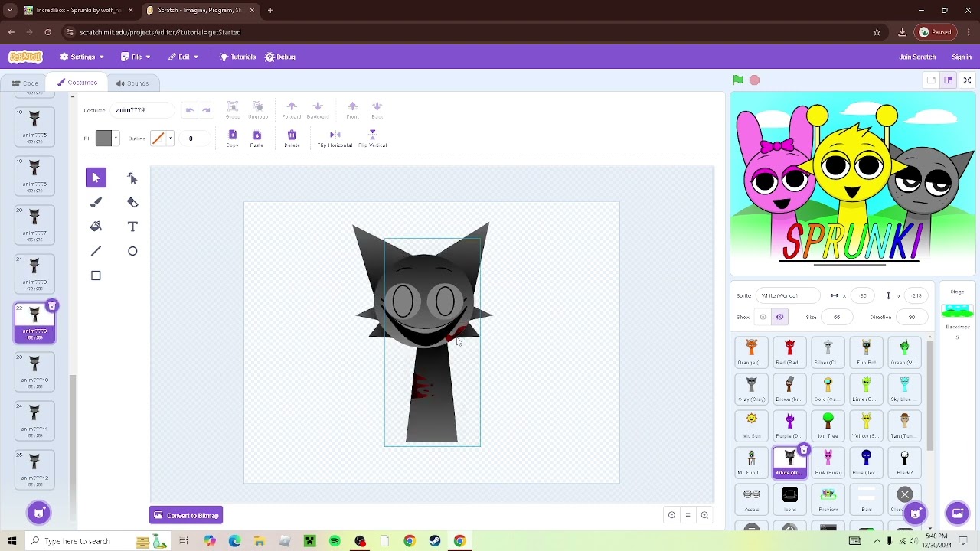The width and height of the screenshot is (980, 551).
Task: Flip the selection horizontally
Action: pos(335,139)
